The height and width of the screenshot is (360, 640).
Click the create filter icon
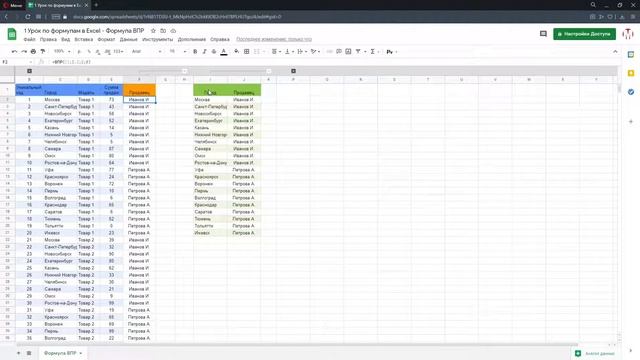pos(358,51)
